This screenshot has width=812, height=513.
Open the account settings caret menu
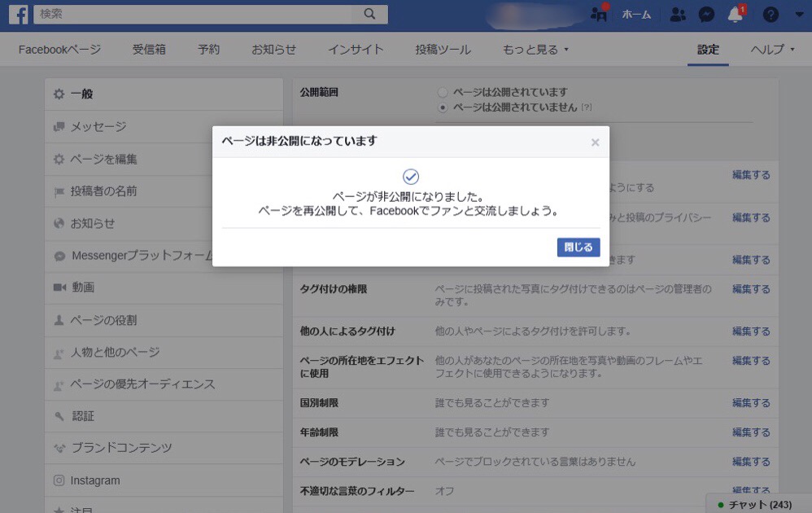pyautogui.click(x=798, y=14)
